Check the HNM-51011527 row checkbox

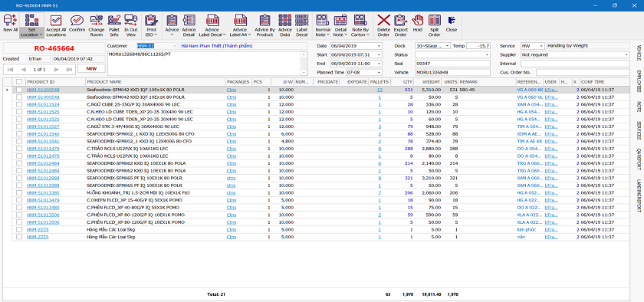19,126
